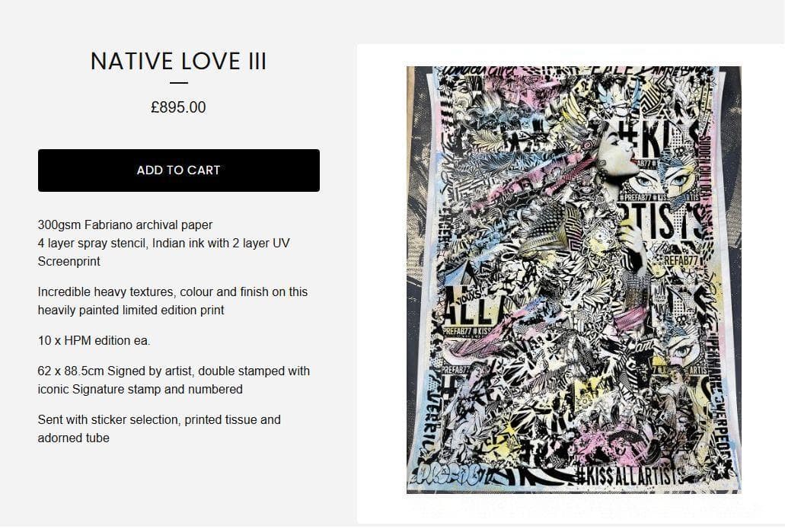Viewport: 785px width, 532px height.
Task: Click the short divider line under the title
Action: point(179,82)
